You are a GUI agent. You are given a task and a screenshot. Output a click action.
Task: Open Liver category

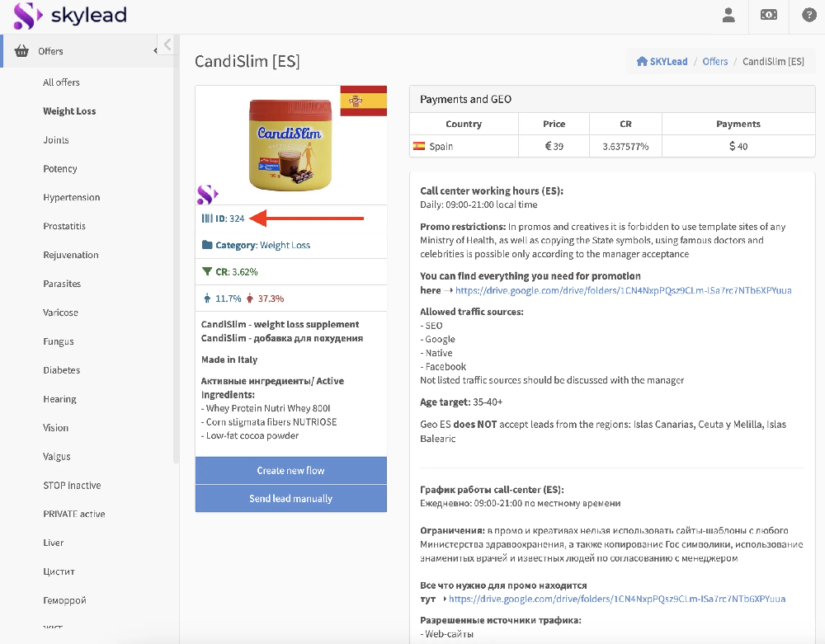tap(53, 543)
